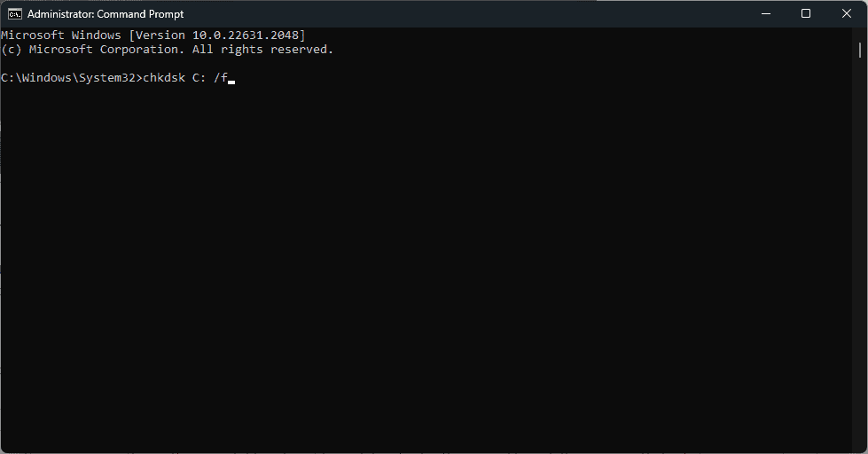Click the blinking text cursor after /f
Image resolution: width=868 pixels, height=454 pixels.
click(231, 82)
